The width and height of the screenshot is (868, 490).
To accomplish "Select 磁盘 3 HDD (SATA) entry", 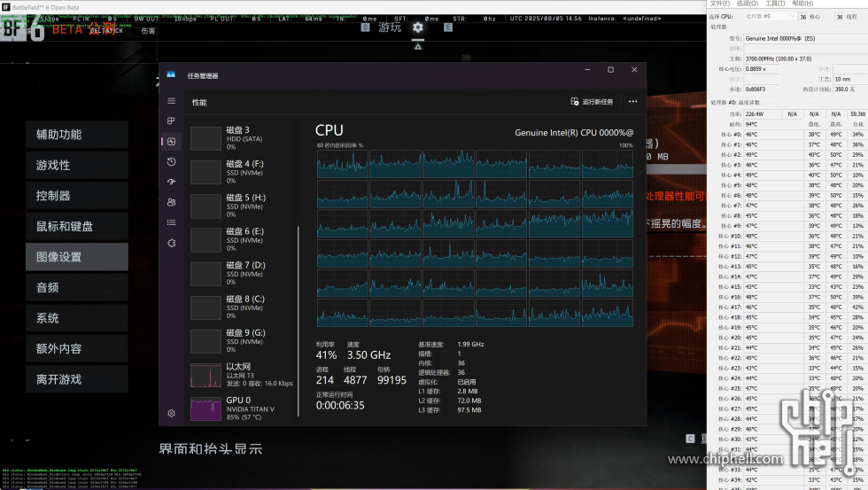I will pos(242,138).
